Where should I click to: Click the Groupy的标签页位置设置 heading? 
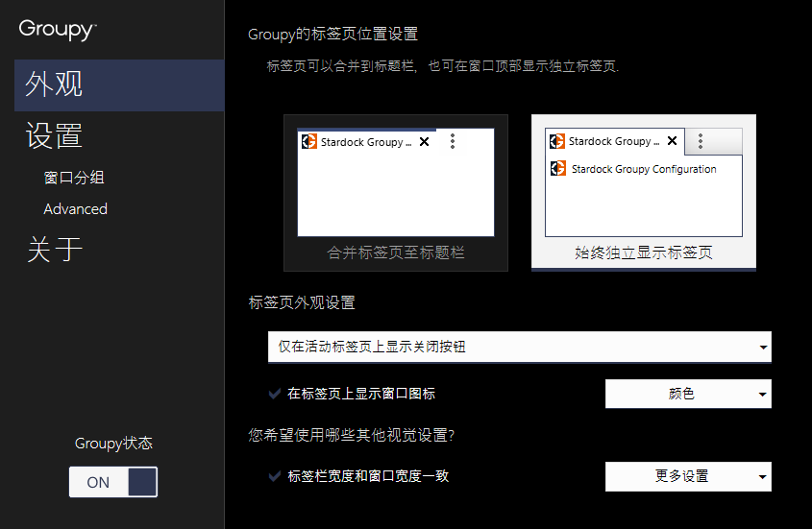(x=333, y=35)
